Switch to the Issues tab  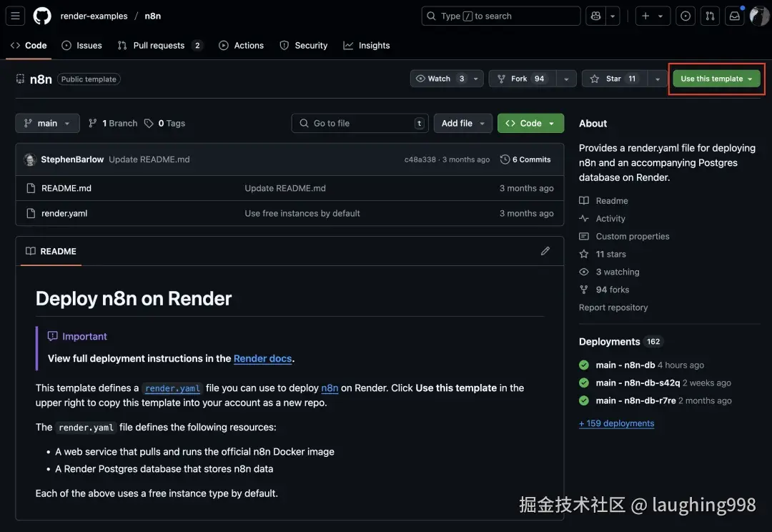coord(81,45)
